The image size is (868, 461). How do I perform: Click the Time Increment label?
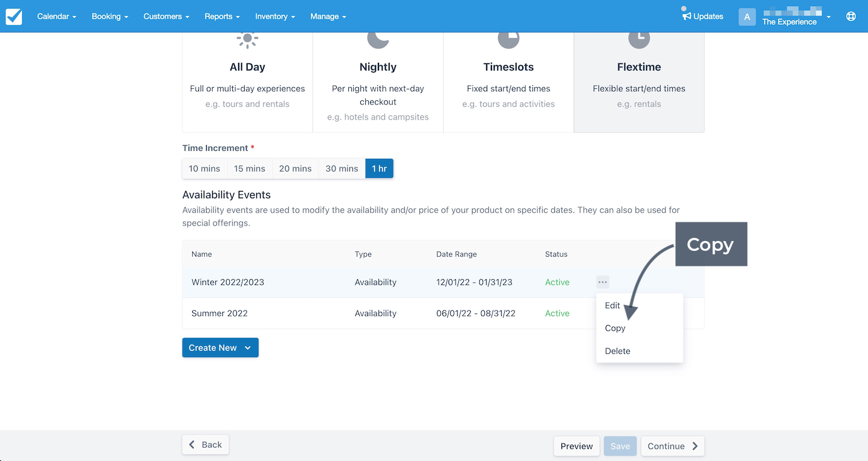[215, 148]
